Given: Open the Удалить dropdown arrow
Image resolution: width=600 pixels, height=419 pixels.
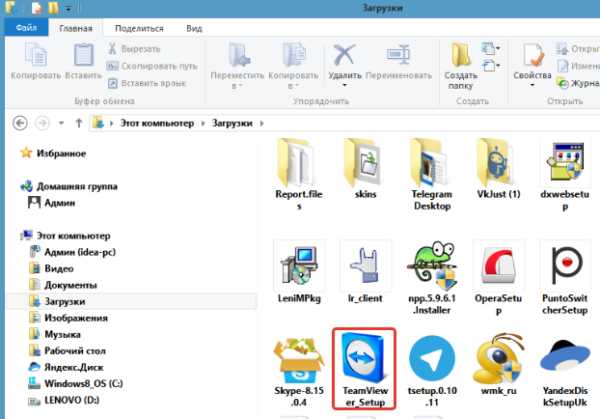Looking at the screenshot, I should tap(344, 85).
